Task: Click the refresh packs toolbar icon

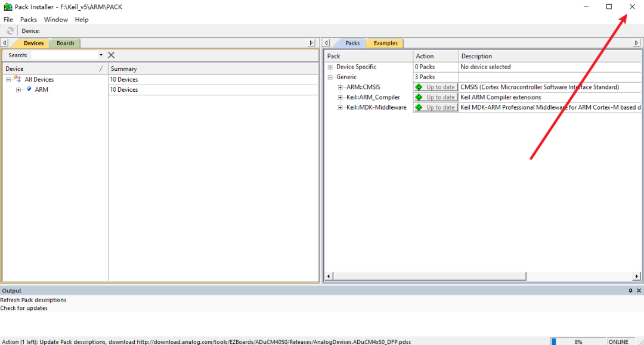Action: [10, 31]
